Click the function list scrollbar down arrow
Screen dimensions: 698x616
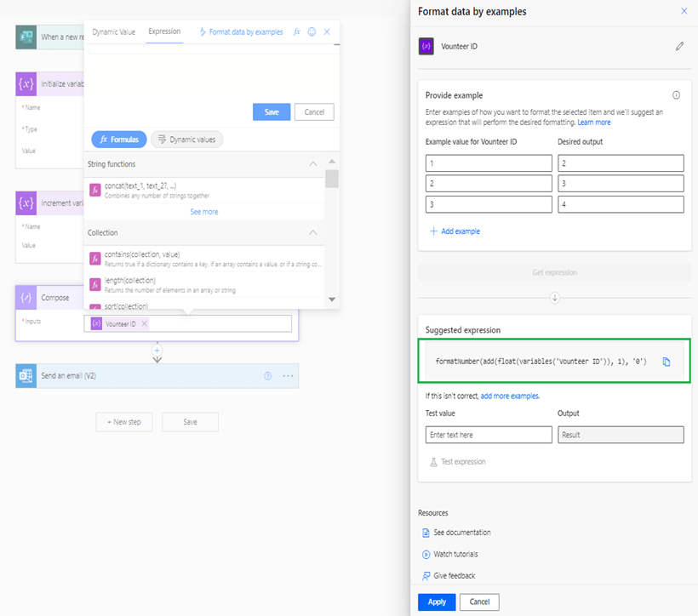(332, 300)
